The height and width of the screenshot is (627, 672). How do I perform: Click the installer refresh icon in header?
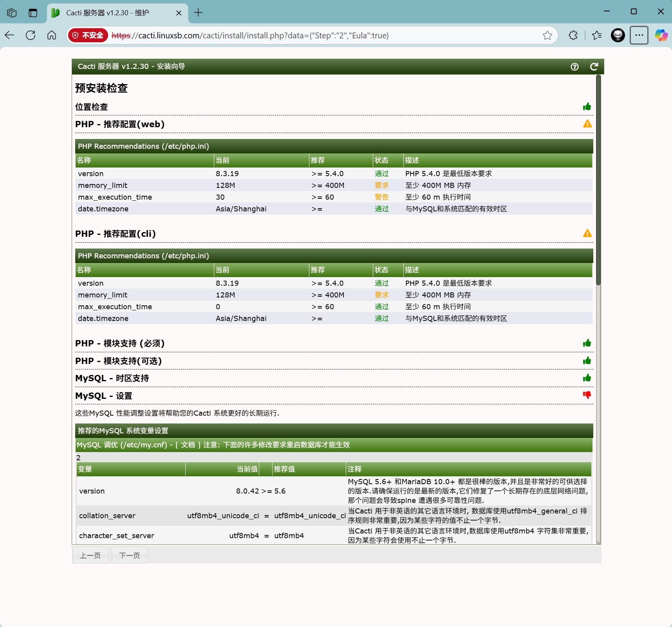(x=594, y=67)
